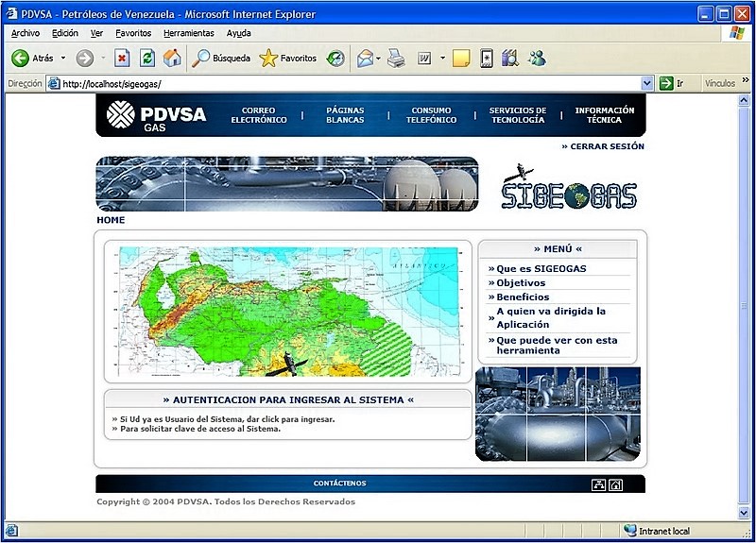Screen dimensions: 756x543
Task: Click the page icon in address bar
Action: coord(54,83)
